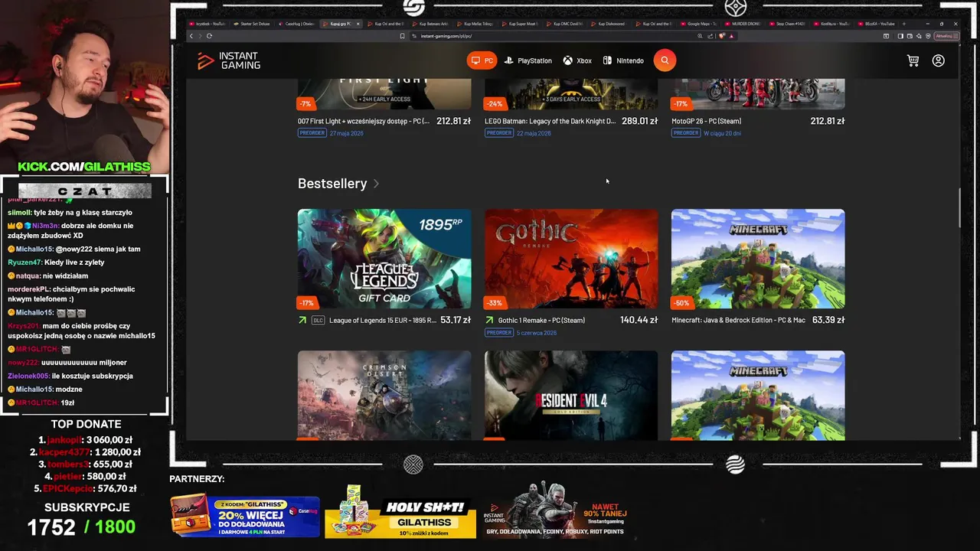
Task: Click trending arrow icon beside League of Legends
Action: 302,321
